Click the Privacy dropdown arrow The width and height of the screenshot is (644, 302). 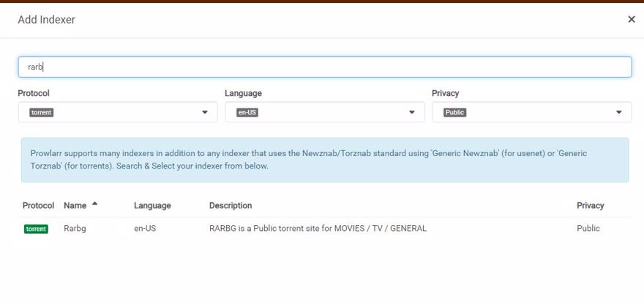pos(619,112)
